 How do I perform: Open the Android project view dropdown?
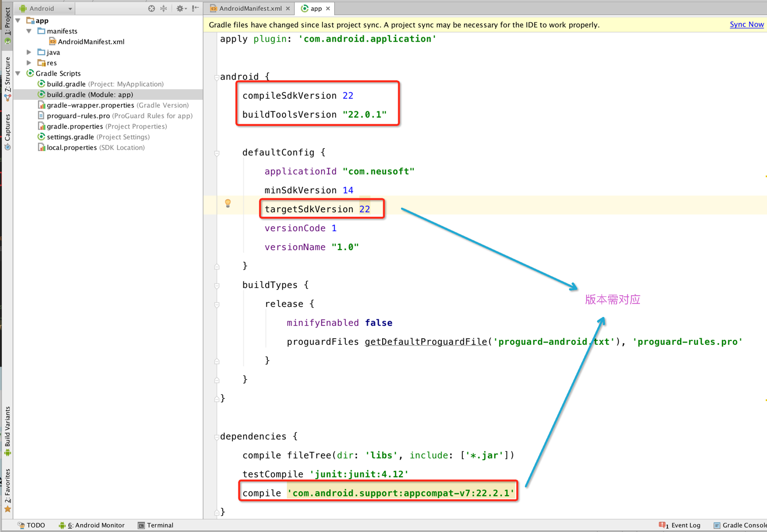tap(46, 8)
